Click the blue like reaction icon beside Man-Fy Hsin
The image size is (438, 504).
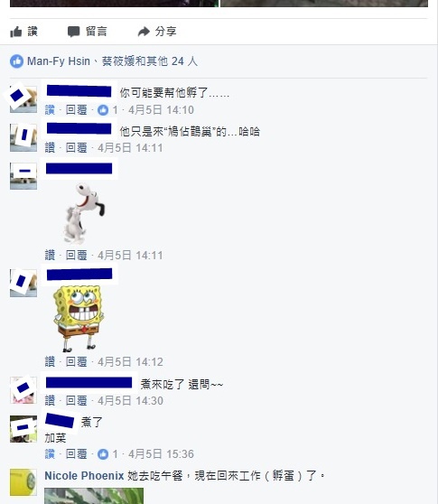point(17,61)
